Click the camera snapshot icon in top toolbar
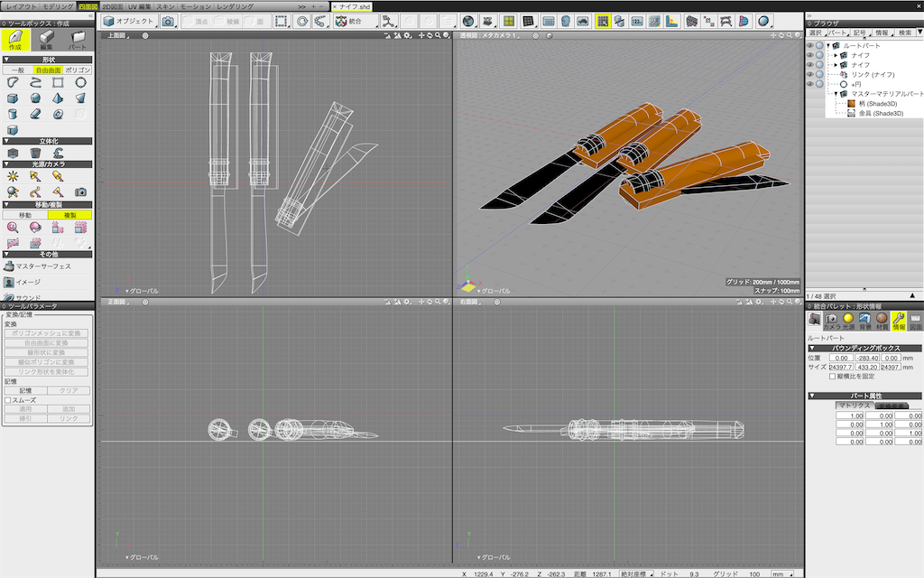924x578 pixels. coord(168,22)
